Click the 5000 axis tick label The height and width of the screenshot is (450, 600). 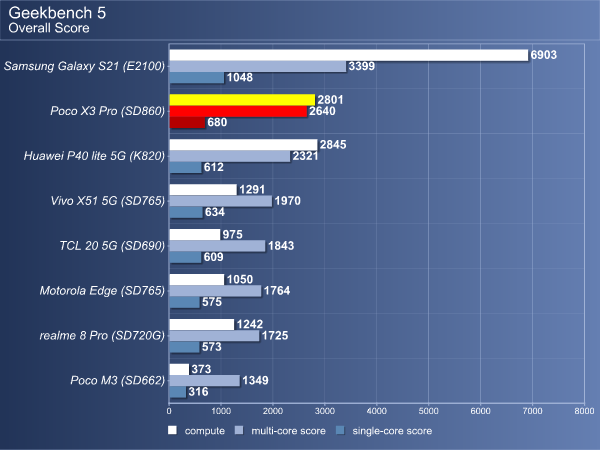coord(429,411)
